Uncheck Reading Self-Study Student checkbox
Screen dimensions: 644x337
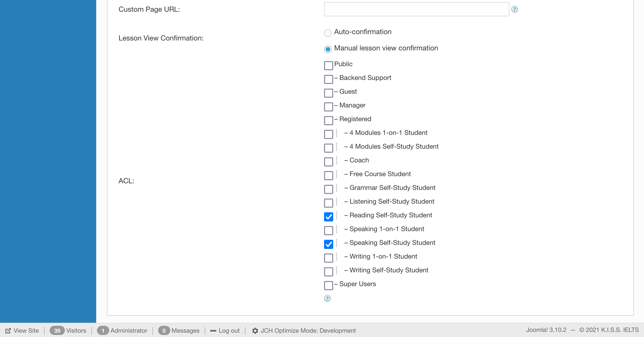tap(328, 217)
